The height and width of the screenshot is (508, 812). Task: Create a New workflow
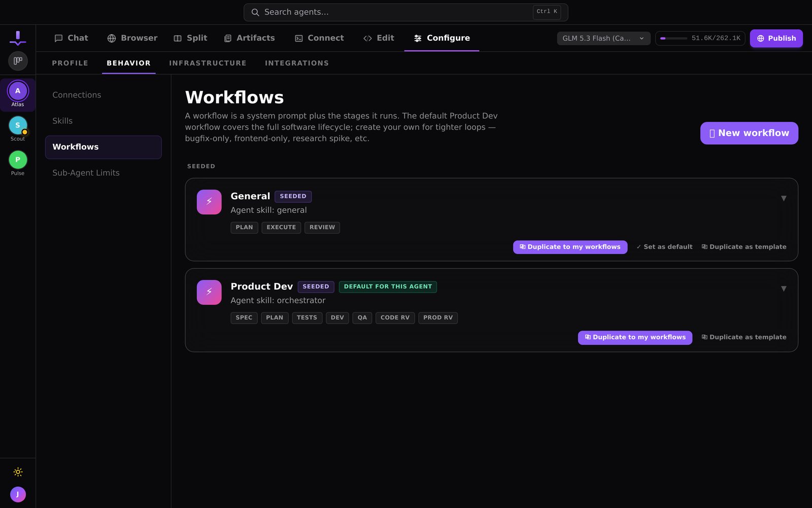[x=749, y=133]
